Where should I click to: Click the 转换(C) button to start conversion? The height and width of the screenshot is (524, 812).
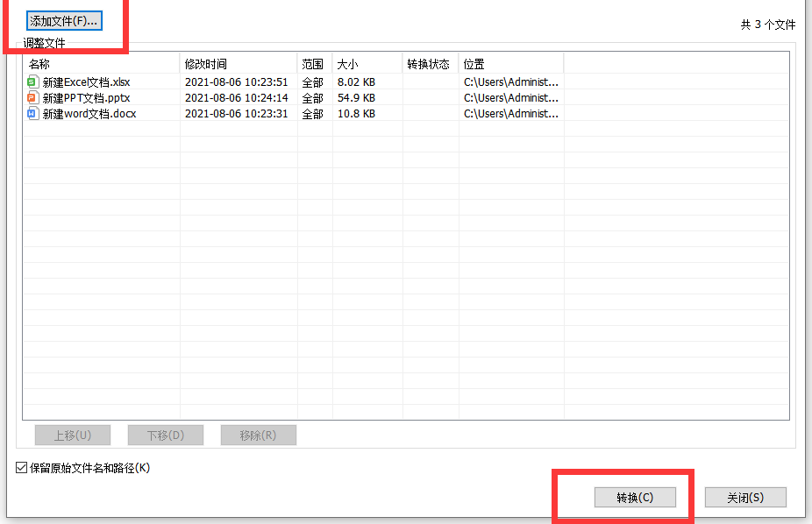click(x=633, y=497)
